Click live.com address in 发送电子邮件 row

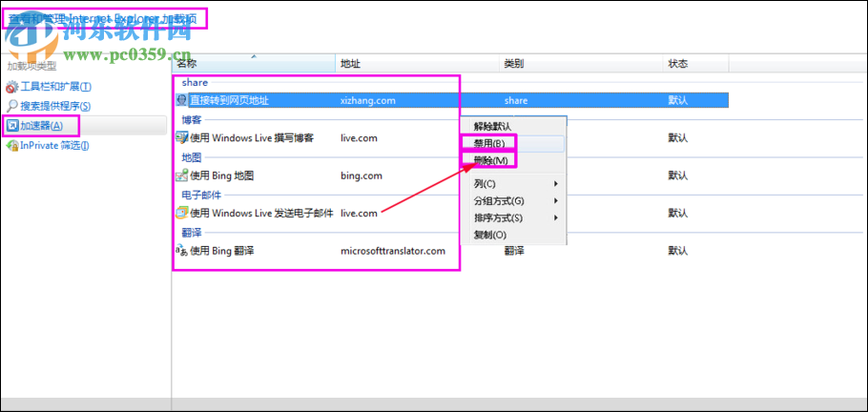tap(359, 214)
